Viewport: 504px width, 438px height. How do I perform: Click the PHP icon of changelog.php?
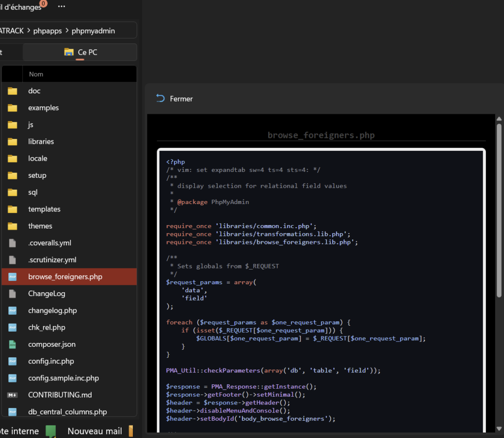click(12, 311)
